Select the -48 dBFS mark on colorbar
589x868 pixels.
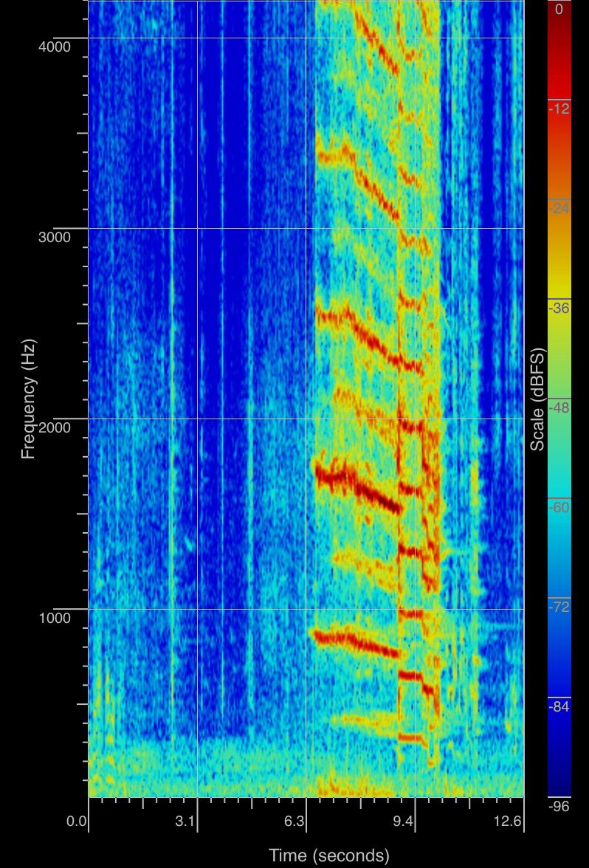pyautogui.click(x=559, y=407)
